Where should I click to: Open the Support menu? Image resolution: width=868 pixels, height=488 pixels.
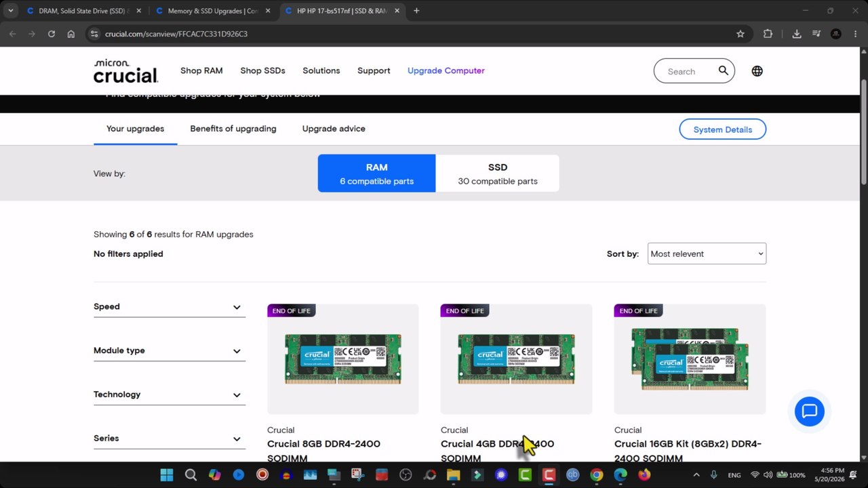(374, 70)
